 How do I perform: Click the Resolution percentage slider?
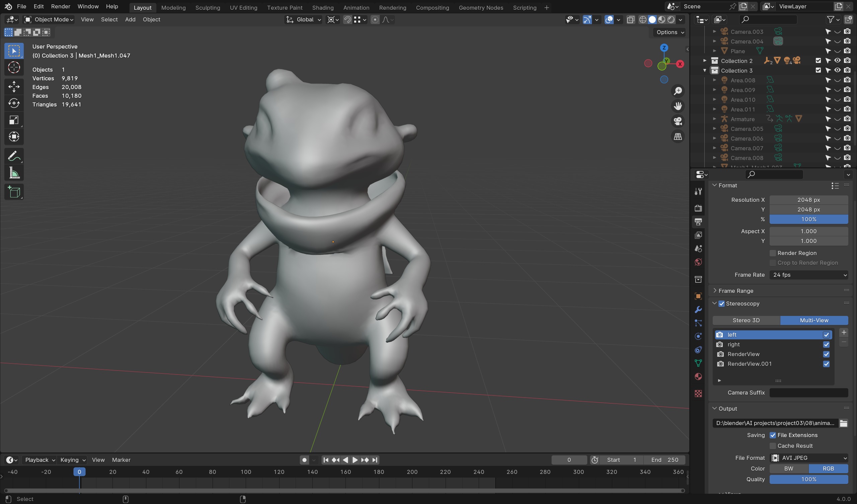coord(809,219)
